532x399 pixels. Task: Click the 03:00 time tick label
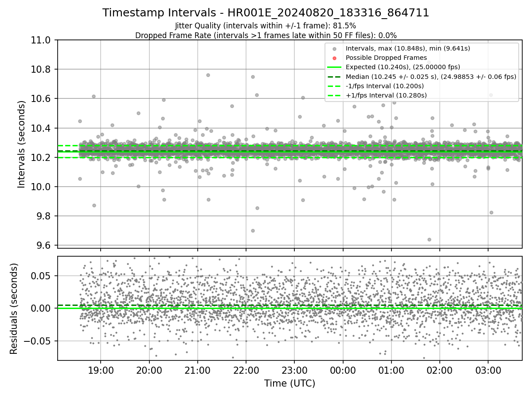[488, 370]
